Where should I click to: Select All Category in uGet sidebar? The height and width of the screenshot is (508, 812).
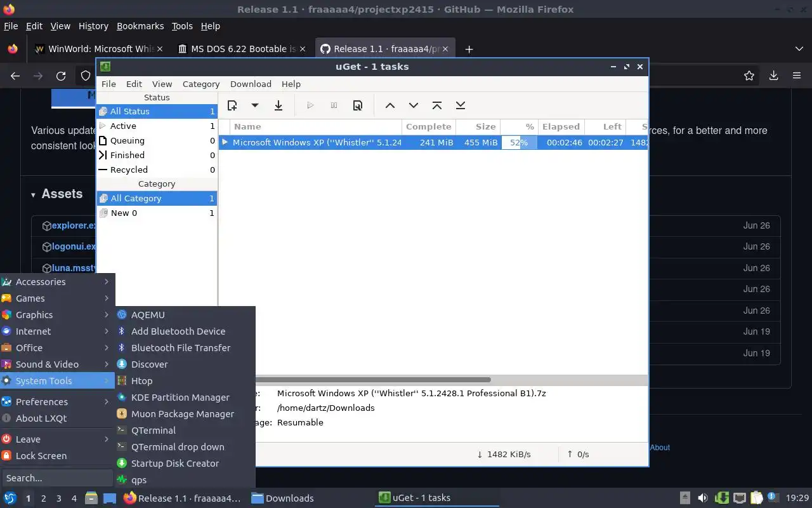click(157, 198)
